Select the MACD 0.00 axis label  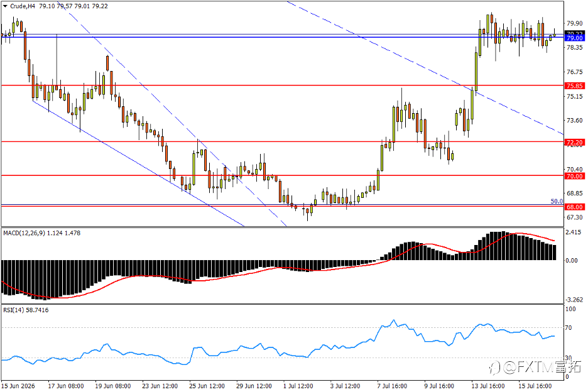[x=572, y=260]
